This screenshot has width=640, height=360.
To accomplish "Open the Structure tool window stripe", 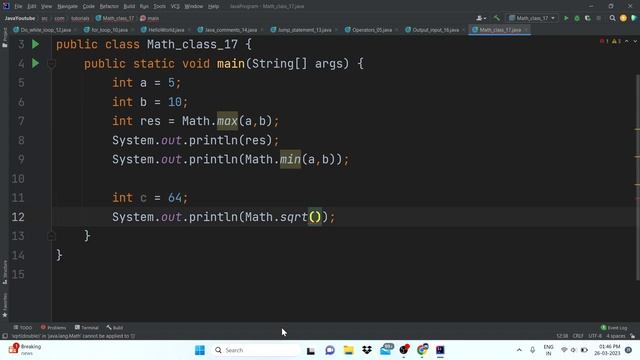I will pyautogui.click(x=5, y=272).
